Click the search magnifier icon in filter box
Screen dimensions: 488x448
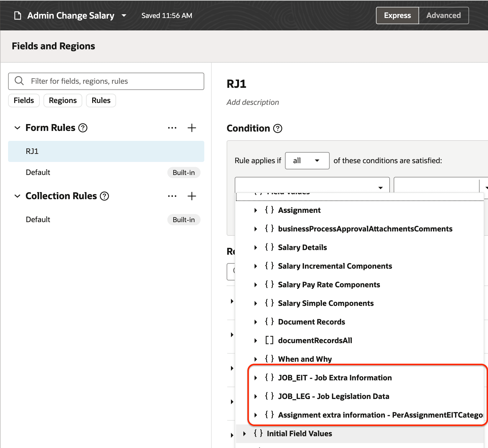[19, 81]
